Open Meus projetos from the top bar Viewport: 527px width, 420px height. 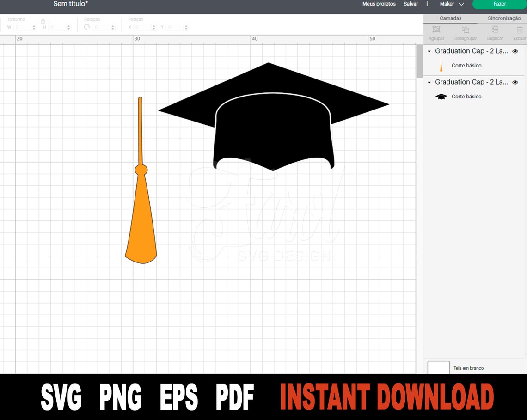pyautogui.click(x=379, y=4)
